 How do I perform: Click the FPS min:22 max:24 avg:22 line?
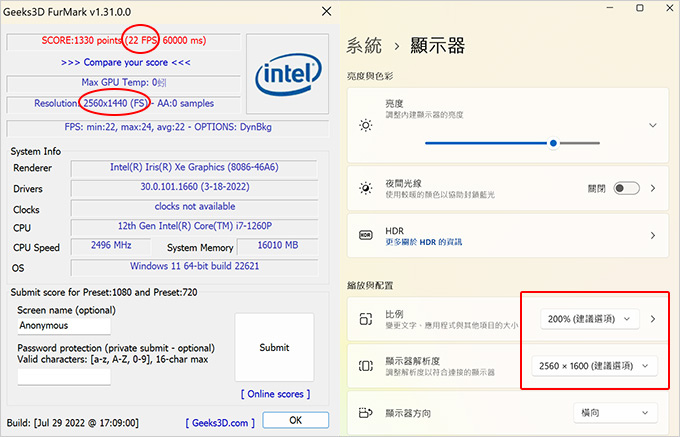click(x=168, y=127)
